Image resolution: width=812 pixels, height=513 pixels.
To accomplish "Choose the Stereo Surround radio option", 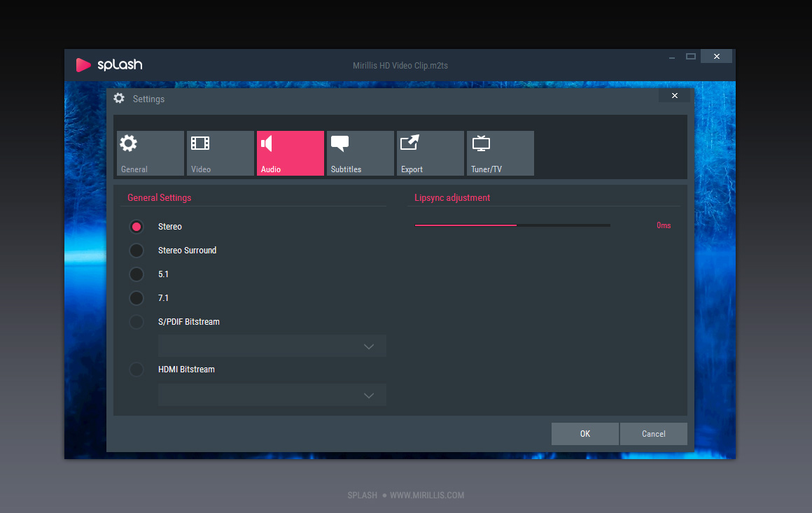I will [x=136, y=251].
